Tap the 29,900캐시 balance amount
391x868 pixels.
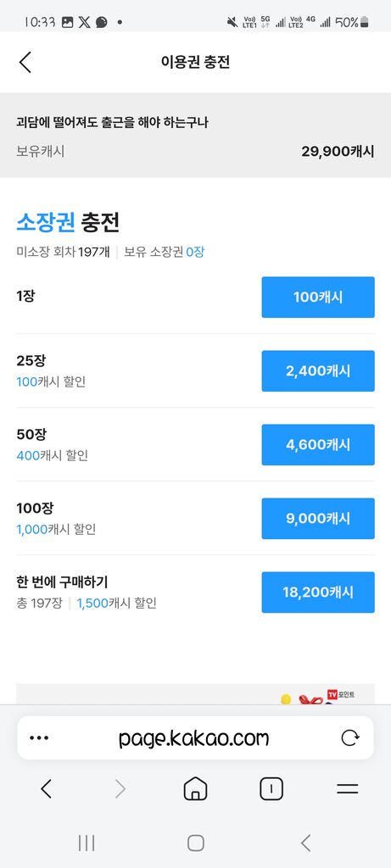[338, 152]
